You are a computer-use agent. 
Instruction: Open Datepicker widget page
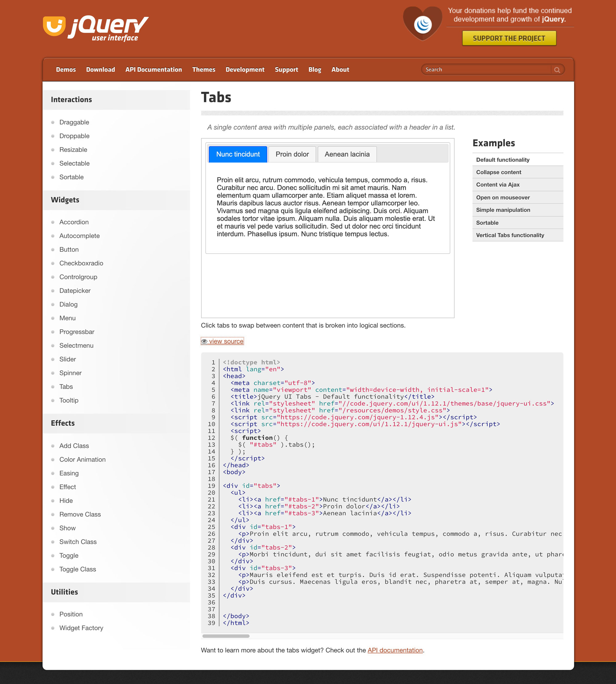click(75, 291)
